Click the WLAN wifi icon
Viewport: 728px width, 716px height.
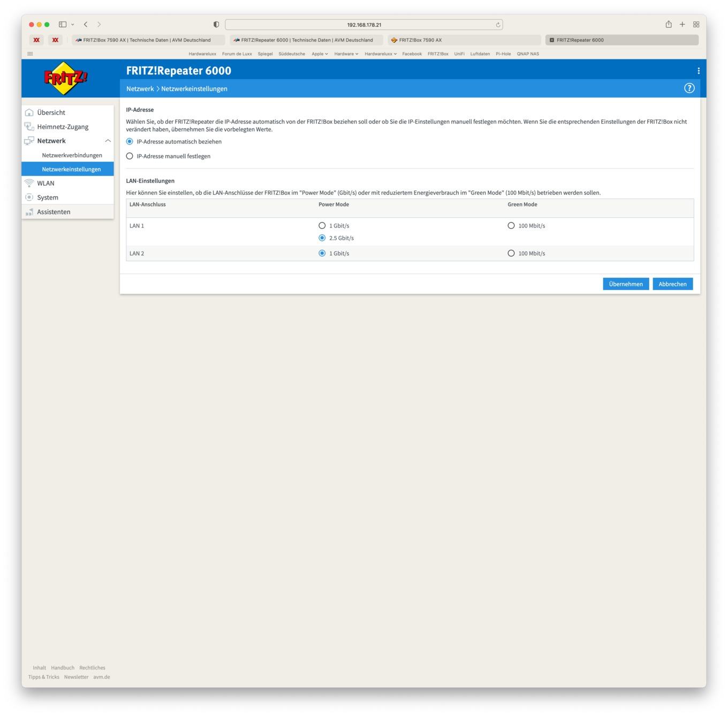[x=29, y=183]
